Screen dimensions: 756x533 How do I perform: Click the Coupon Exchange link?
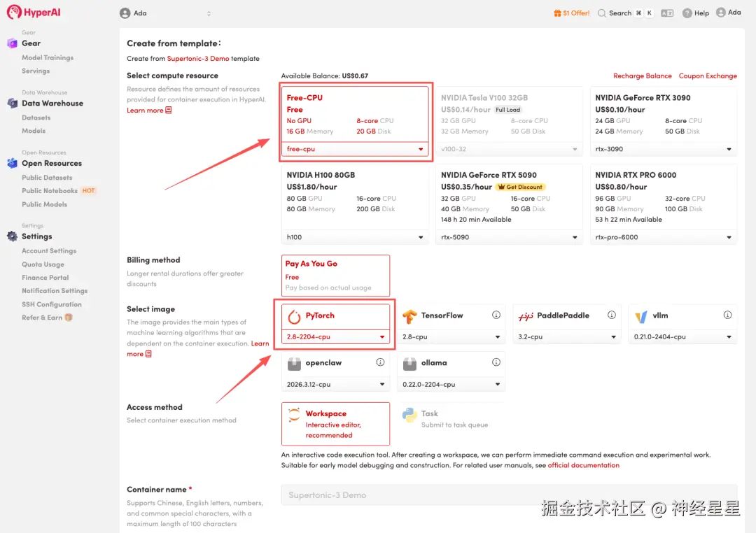tap(708, 76)
